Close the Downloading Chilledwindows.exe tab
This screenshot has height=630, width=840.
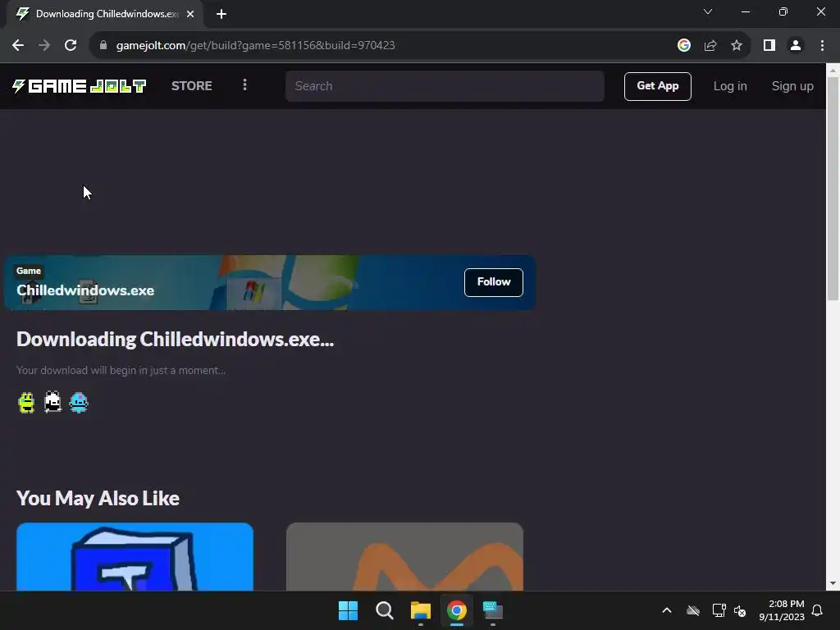point(190,14)
